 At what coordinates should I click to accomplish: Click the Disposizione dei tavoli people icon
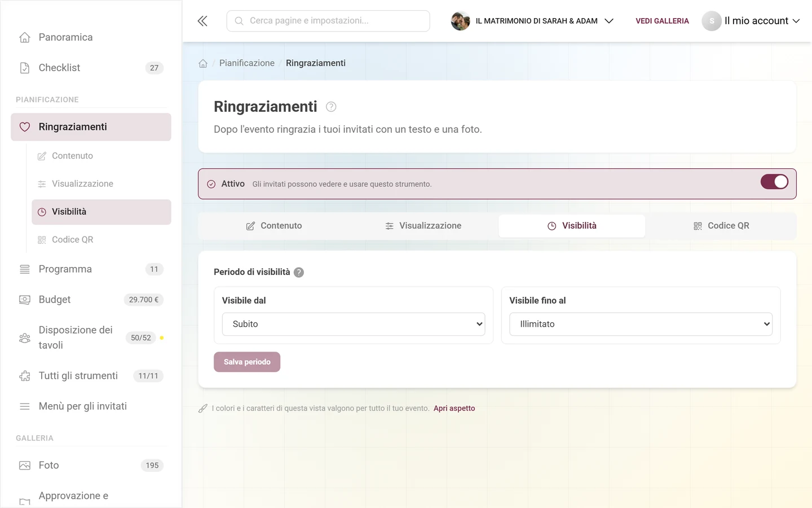point(25,338)
